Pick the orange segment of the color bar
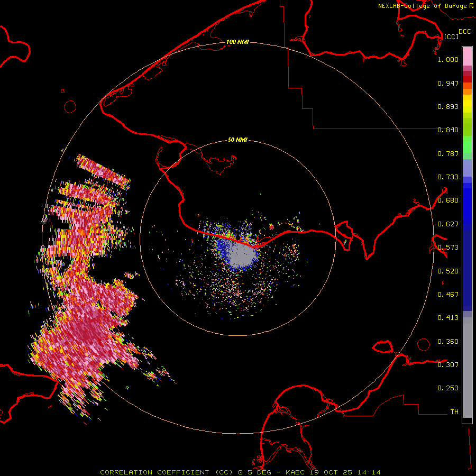 pyautogui.click(x=467, y=91)
